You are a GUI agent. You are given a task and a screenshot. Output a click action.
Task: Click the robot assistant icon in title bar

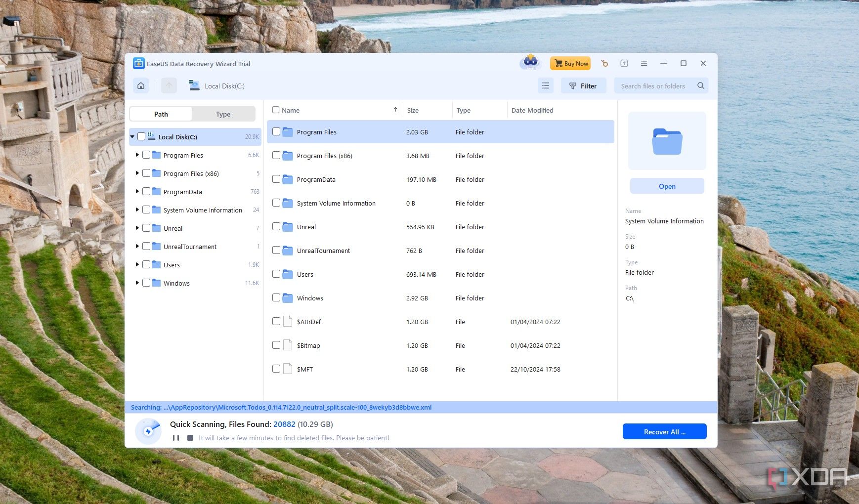(x=531, y=62)
